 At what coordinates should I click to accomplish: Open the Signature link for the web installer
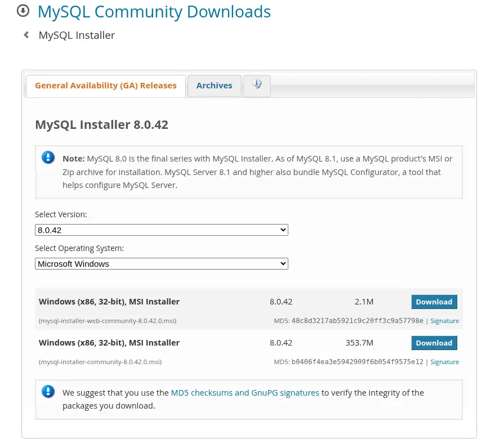tap(444, 320)
